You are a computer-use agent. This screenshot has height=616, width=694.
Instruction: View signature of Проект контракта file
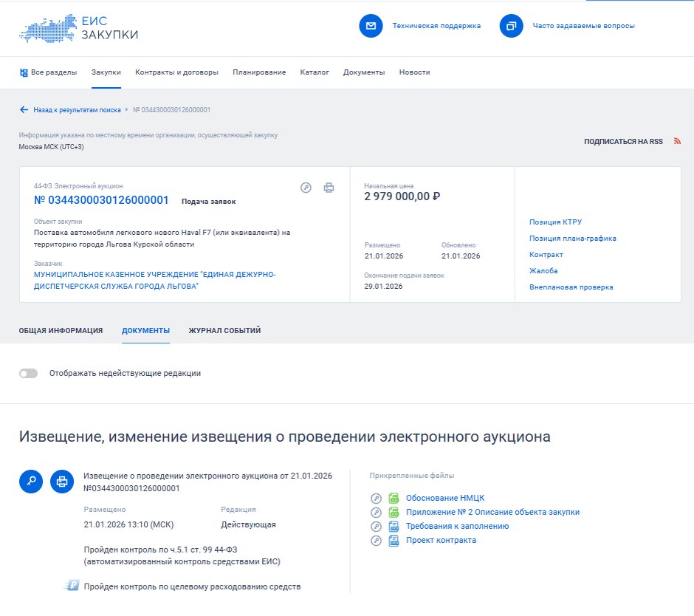(376, 541)
